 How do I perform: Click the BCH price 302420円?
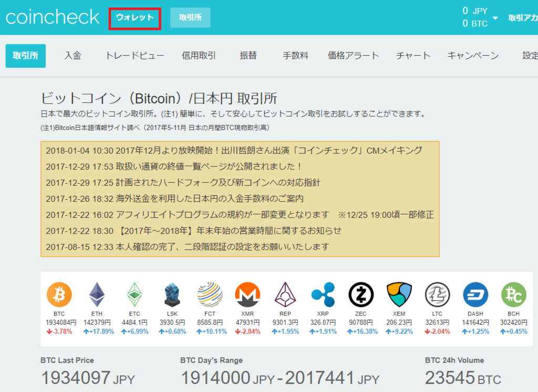click(x=514, y=322)
